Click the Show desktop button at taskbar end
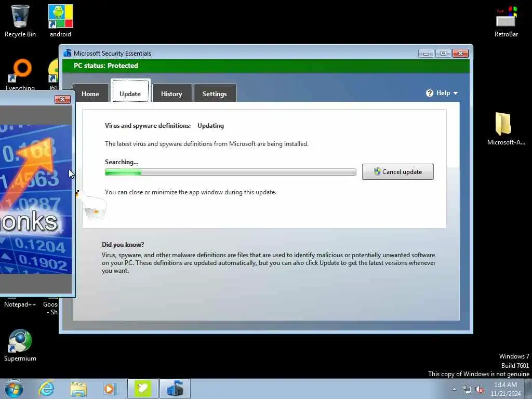 [529, 389]
